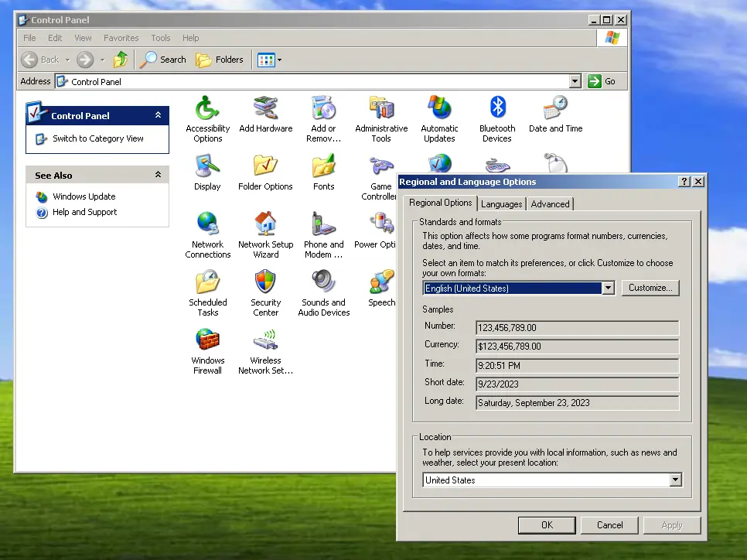Screen dimensions: 747x560
Task: Click OK in Regional and Language Options
Action: tap(547, 525)
